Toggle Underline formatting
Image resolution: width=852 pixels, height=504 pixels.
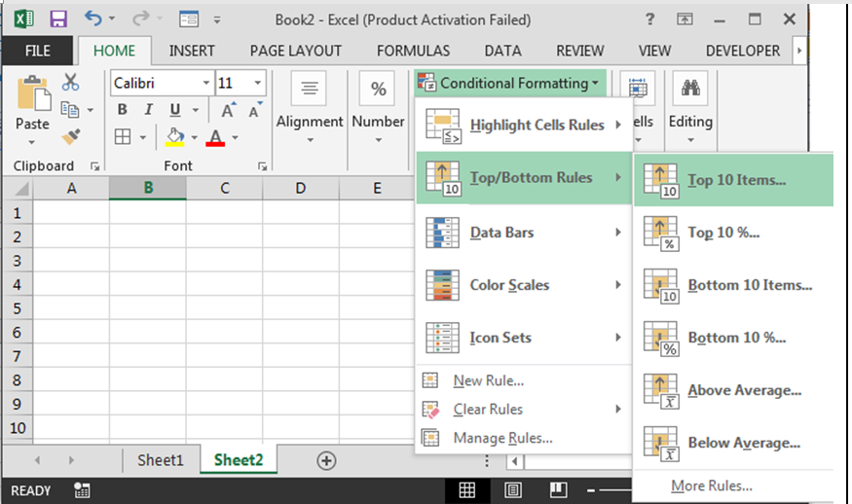tap(175, 110)
